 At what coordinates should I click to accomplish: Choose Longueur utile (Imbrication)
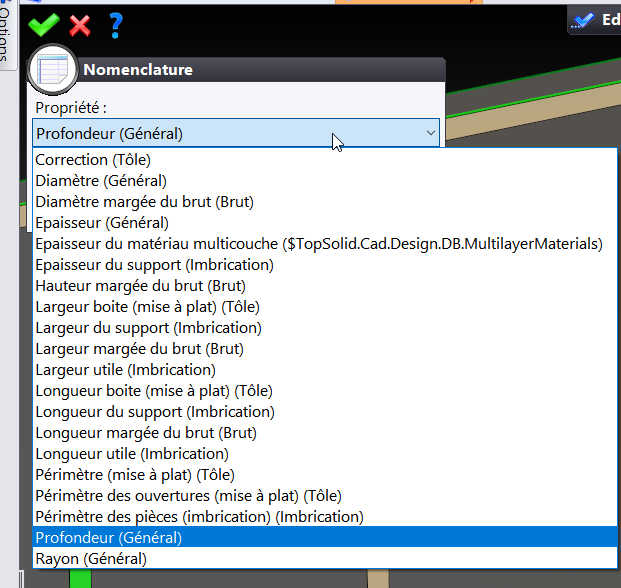tap(325, 454)
